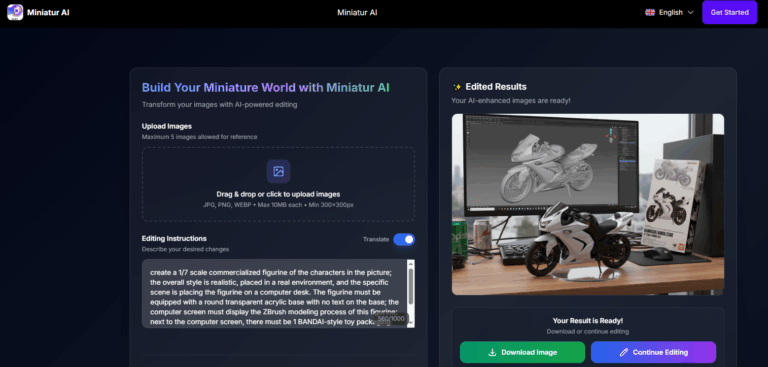Viewport: 768px width, 367px height.
Task: Click the Build Your Miniature World heading
Action: (x=266, y=88)
